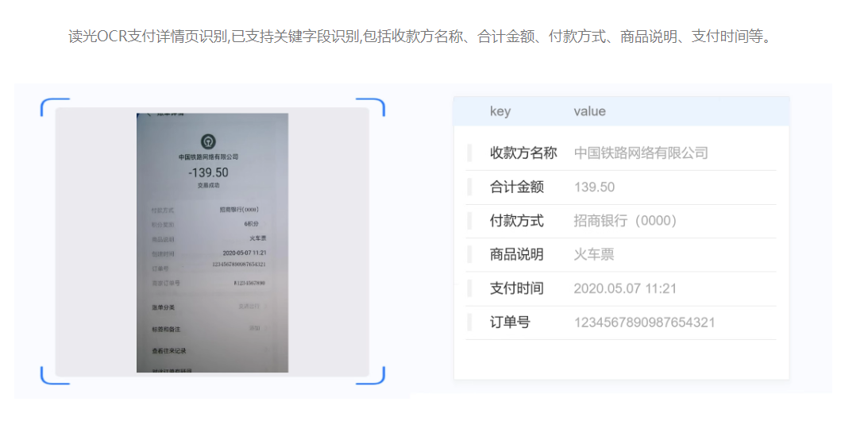Select the value 139.50 in results table

pos(594,187)
